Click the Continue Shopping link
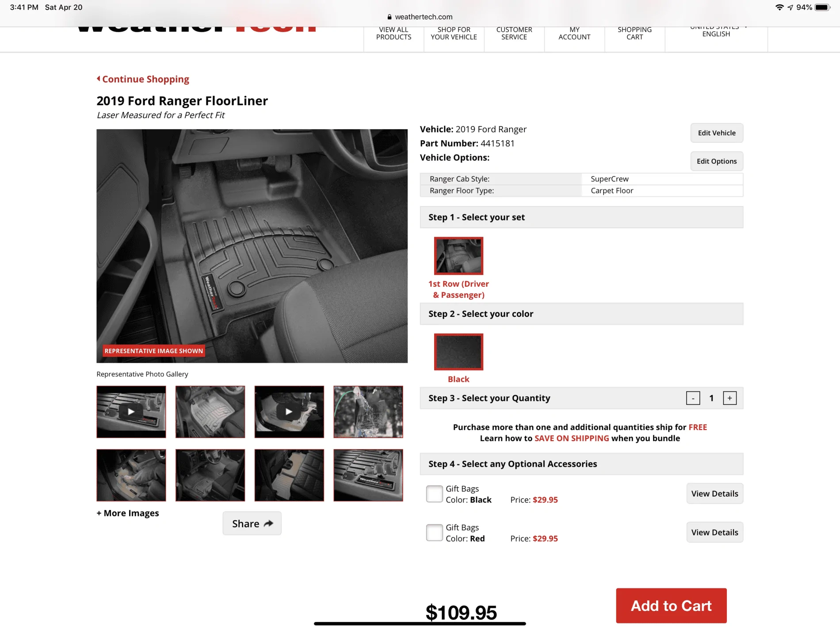The image size is (840, 630). tap(145, 79)
